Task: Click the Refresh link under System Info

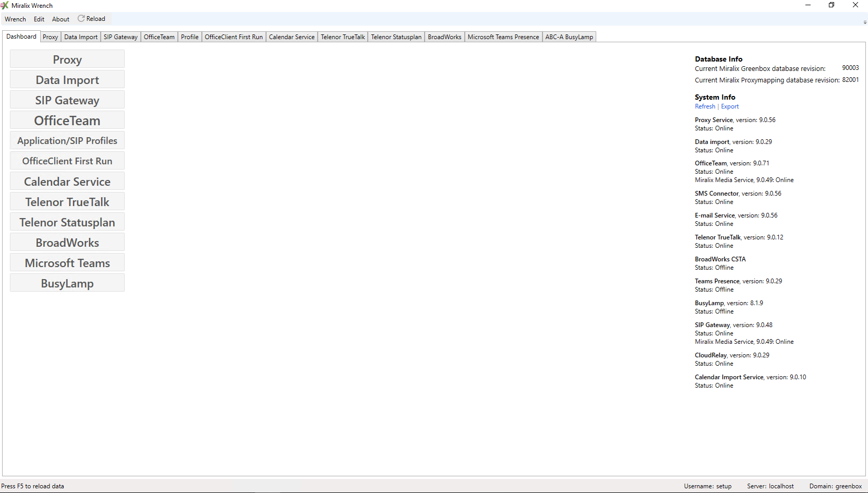Action: (705, 106)
